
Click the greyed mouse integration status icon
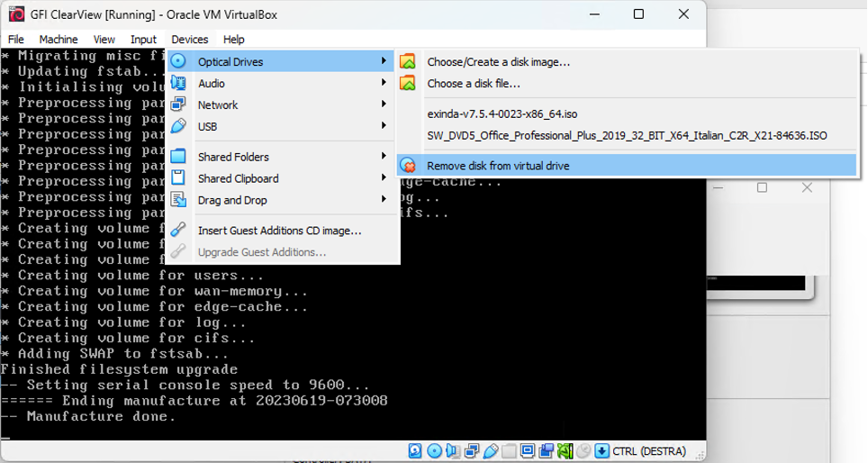(x=583, y=450)
